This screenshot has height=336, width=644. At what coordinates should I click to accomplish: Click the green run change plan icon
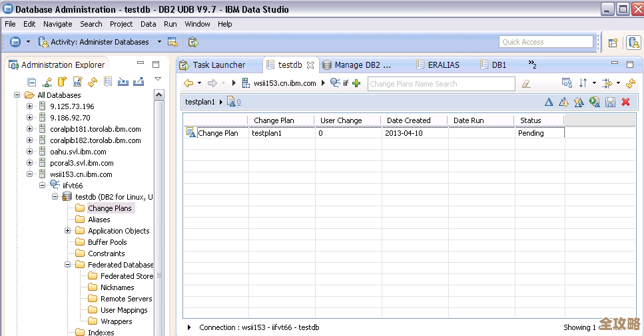pos(594,102)
